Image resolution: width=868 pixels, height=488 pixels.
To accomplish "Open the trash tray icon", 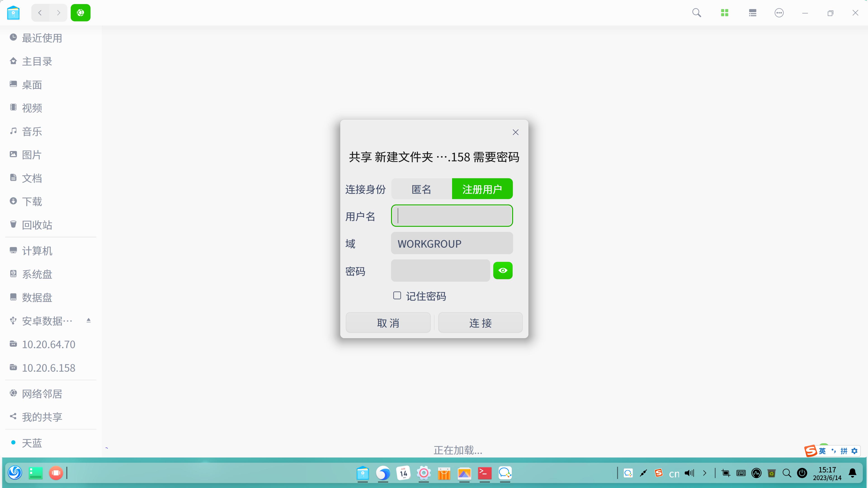I will pyautogui.click(x=772, y=473).
